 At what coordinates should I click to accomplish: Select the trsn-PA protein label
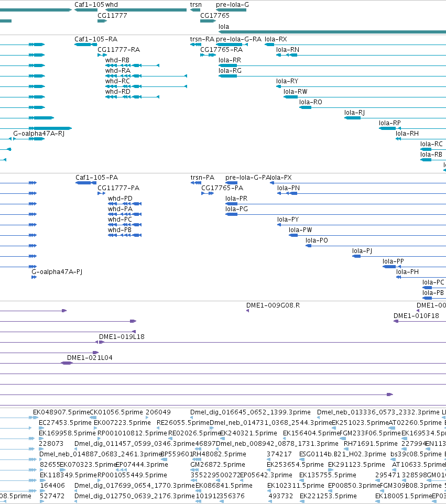[202, 178]
